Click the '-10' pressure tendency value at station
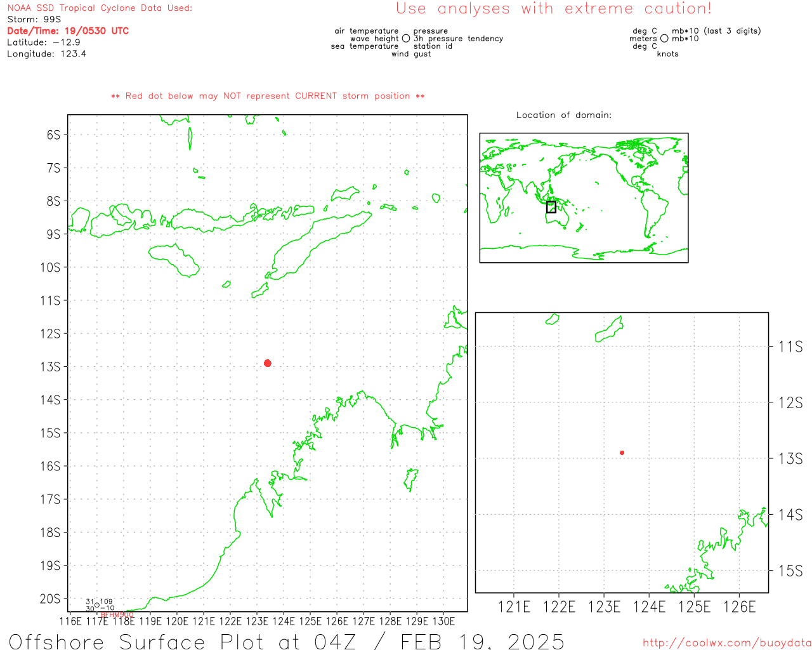The image size is (812, 650). [107, 608]
